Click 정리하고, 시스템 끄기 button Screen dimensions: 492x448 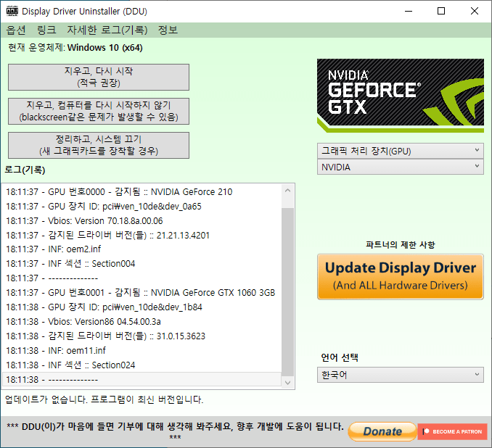pyautogui.click(x=99, y=145)
